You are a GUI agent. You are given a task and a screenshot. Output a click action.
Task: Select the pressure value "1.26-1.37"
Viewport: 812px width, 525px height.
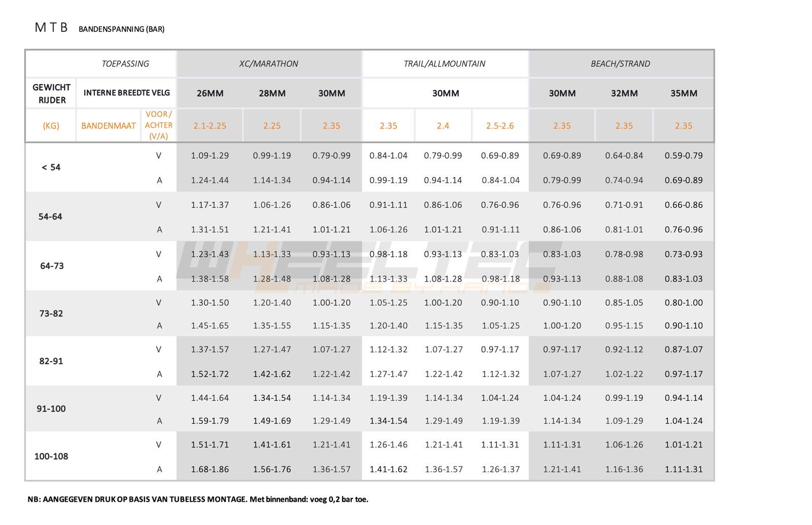[x=501, y=469]
